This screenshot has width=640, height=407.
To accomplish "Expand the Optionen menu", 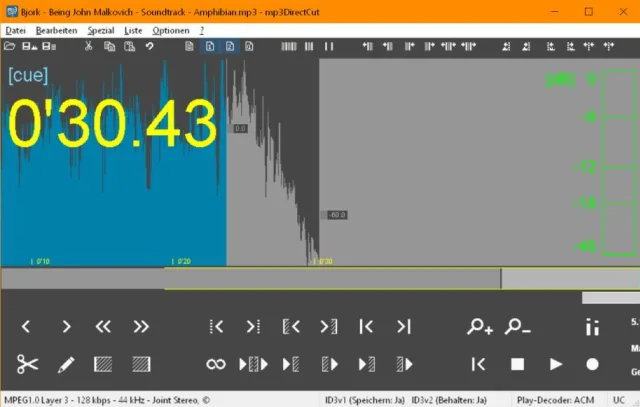I will pos(170,30).
